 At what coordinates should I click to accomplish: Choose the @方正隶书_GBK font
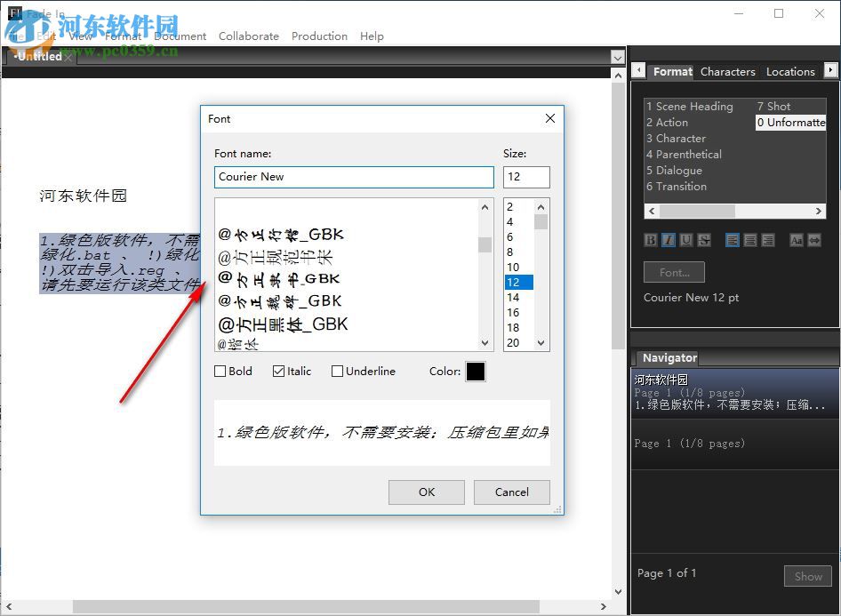[x=275, y=277]
